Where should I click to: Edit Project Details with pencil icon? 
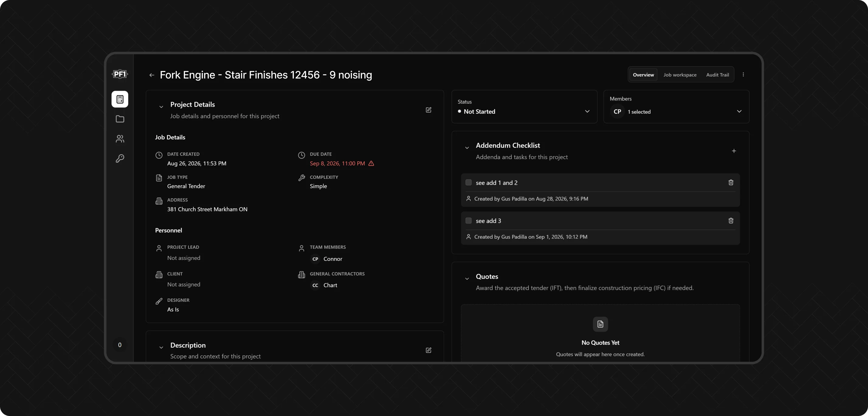[x=428, y=110]
